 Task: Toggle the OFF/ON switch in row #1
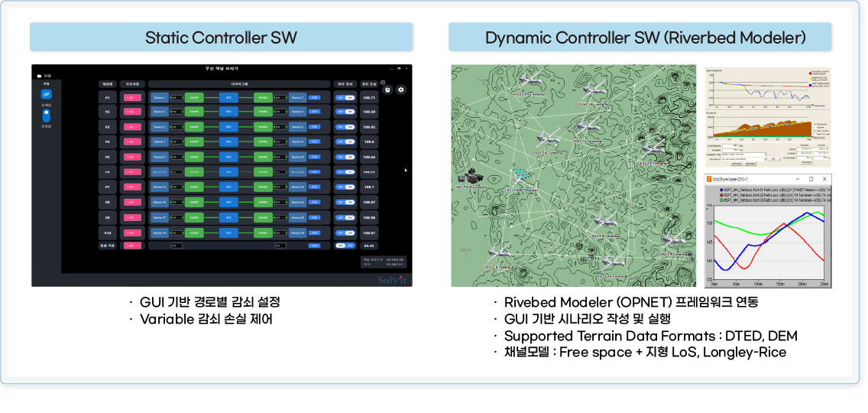click(345, 97)
